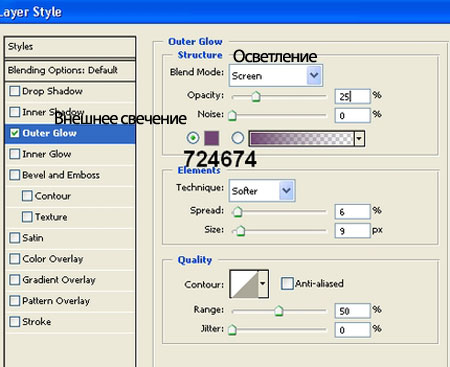Select the solid color radio button
This screenshot has height=367, width=450.
[x=193, y=138]
